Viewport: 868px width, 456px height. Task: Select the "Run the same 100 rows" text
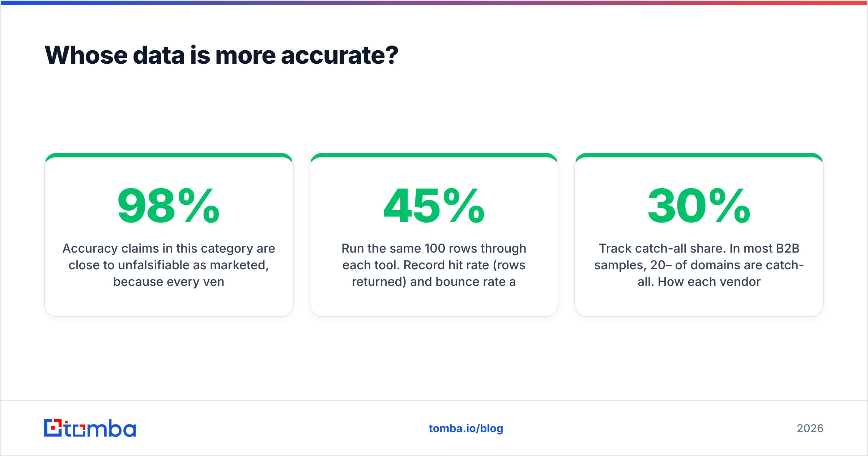pos(434,265)
